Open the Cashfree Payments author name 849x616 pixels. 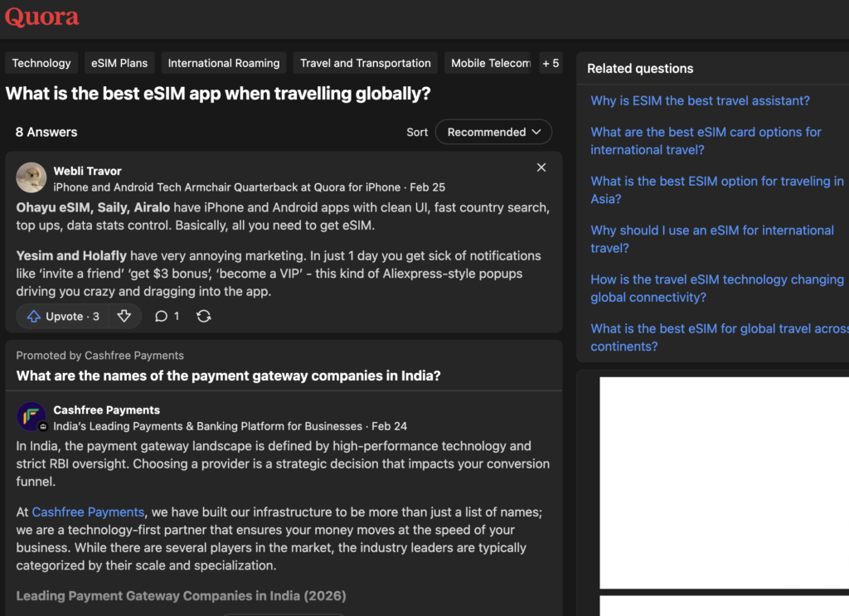click(x=107, y=410)
